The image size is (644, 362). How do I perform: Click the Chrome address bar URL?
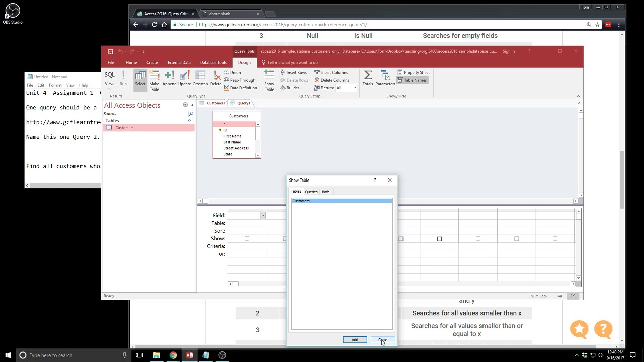click(x=283, y=25)
